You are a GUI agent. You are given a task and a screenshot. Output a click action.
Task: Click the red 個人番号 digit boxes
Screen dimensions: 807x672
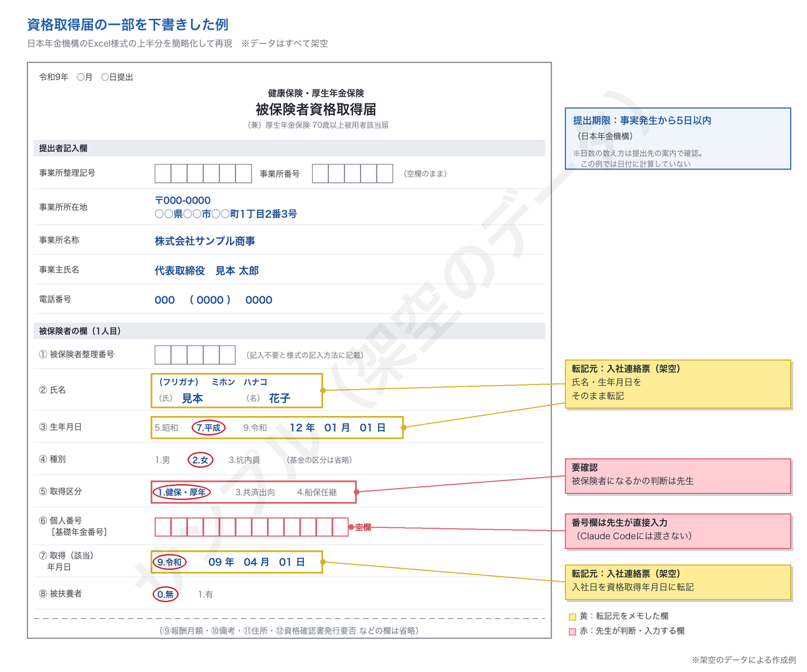(x=252, y=527)
